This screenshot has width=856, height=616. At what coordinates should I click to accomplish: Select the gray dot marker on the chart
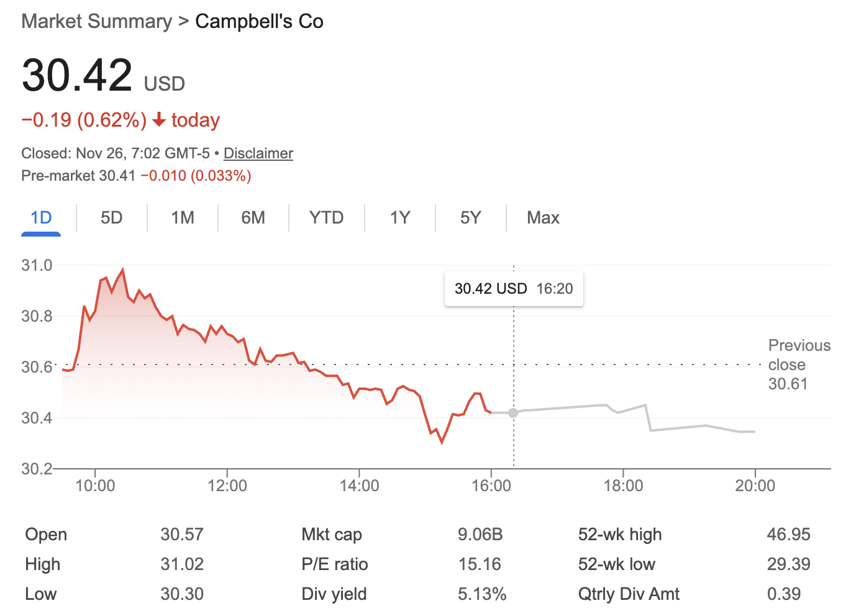click(513, 412)
